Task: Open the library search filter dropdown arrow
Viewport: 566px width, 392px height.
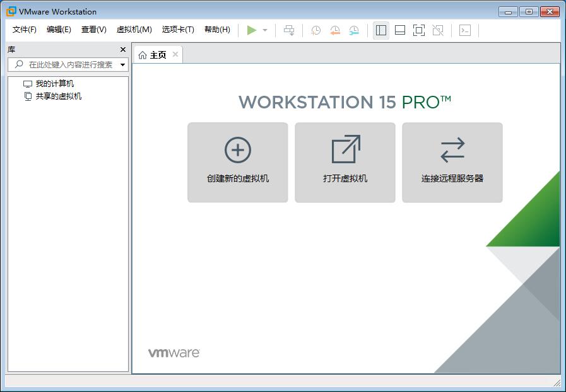Action: [123, 65]
